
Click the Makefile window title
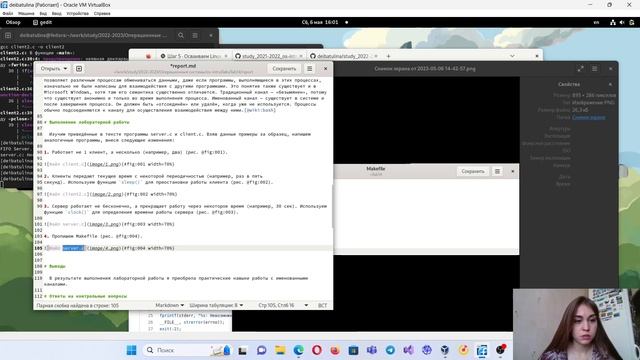[376, 169]
